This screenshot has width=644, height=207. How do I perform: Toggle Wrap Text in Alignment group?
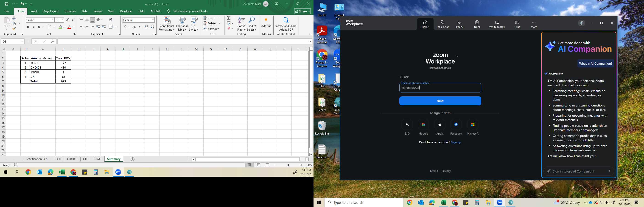[x=111, y=20]
